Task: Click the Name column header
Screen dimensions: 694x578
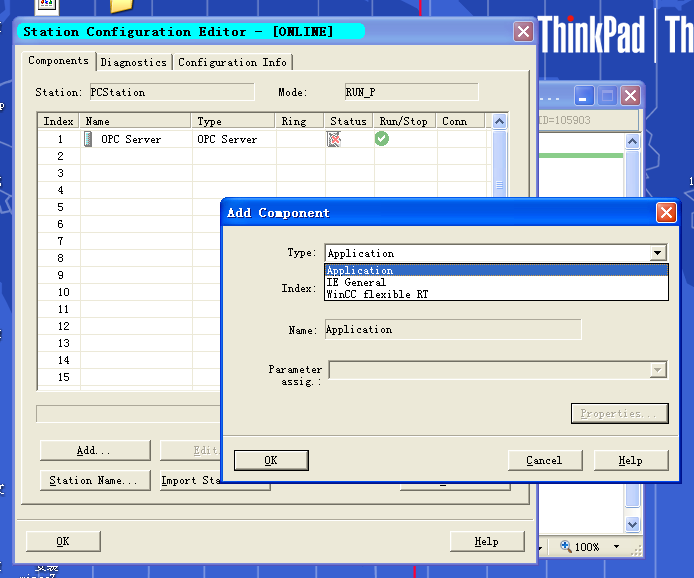Action: coord(135,121)
